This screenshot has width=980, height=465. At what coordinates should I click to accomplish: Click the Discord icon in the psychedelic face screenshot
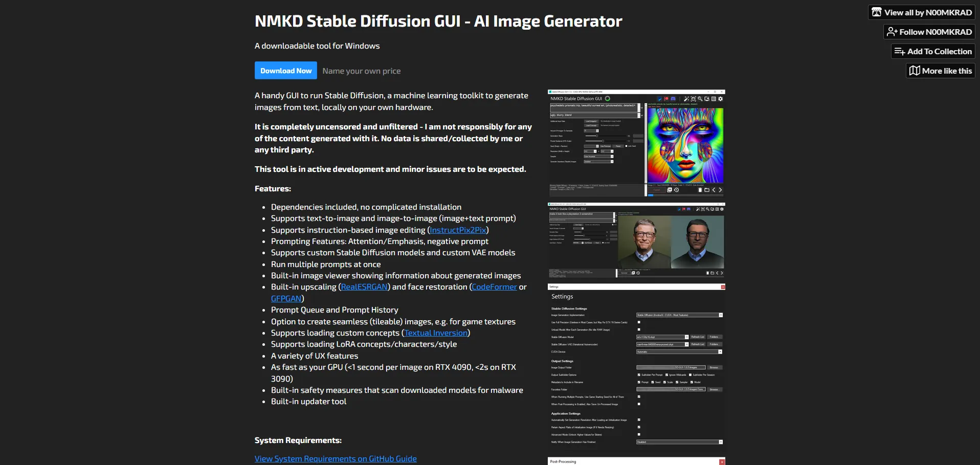click(673, 99)
